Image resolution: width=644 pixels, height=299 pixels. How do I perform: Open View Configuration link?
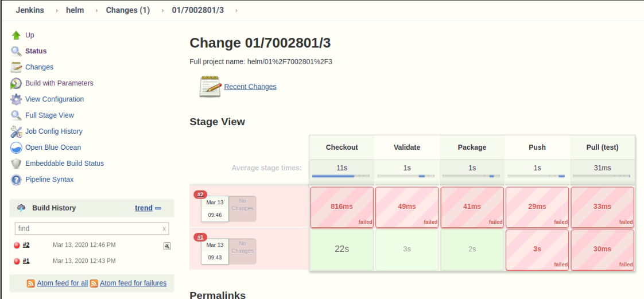(x=55, y=99)
